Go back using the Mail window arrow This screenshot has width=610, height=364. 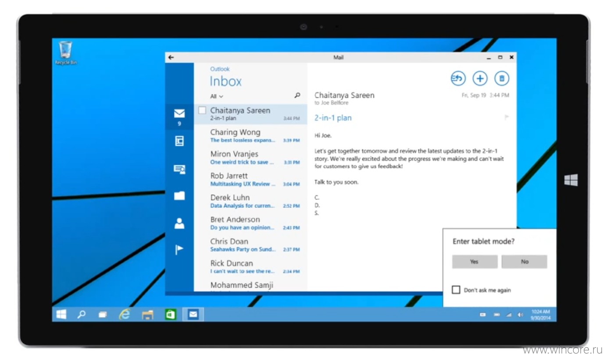tap(171, 57)
